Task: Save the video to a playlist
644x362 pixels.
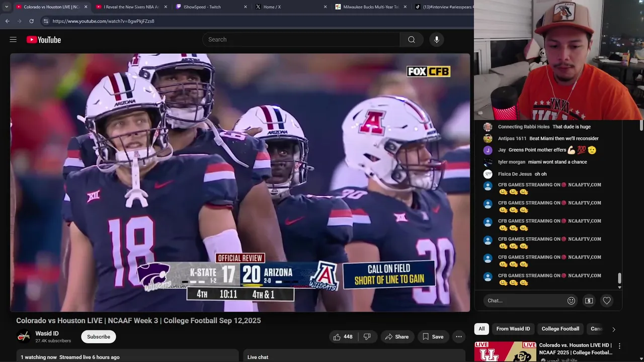Action: click(433, 337)
